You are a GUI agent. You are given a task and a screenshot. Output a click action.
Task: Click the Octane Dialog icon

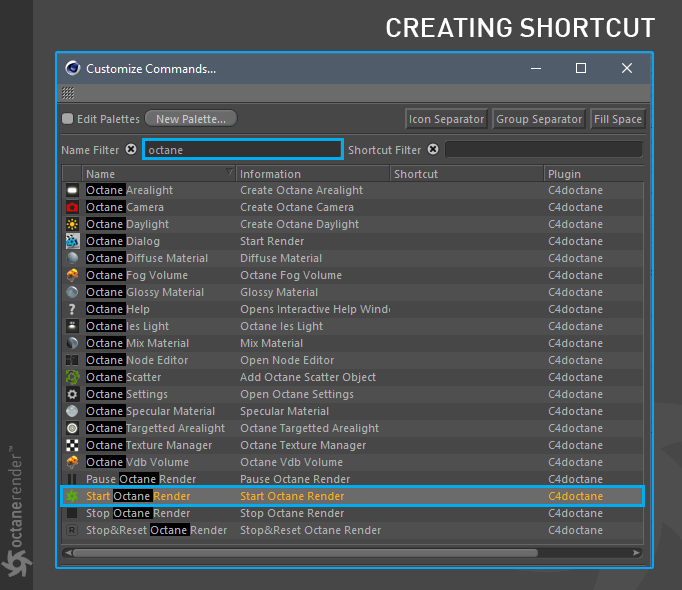pos(72,241)
